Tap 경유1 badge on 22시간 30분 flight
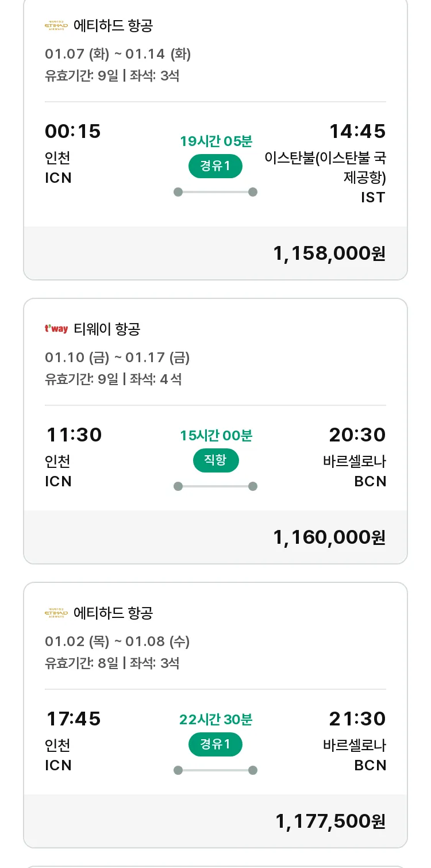The image size is (431, 868). point(215,744)
